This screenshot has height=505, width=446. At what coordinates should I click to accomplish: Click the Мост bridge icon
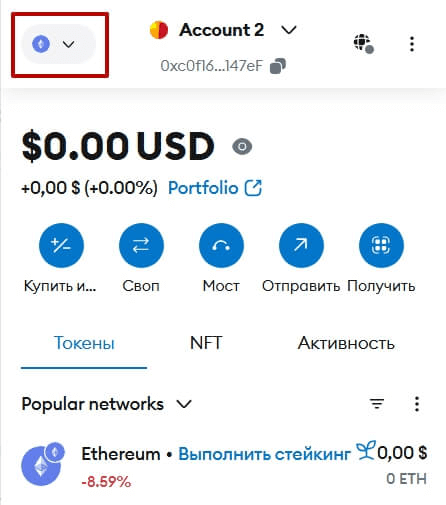(221, 245)
